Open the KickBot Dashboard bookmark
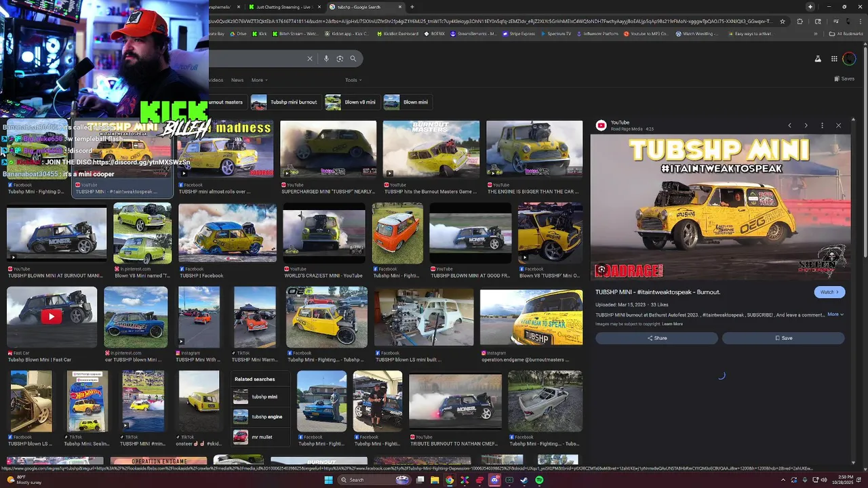 pyautogui.click(x=397, y=34)
